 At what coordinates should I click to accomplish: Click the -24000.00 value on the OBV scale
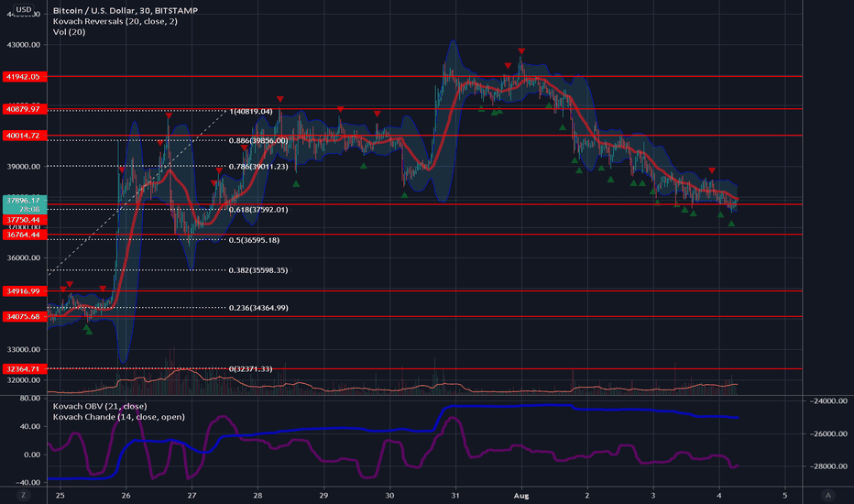tap(827, 400)
